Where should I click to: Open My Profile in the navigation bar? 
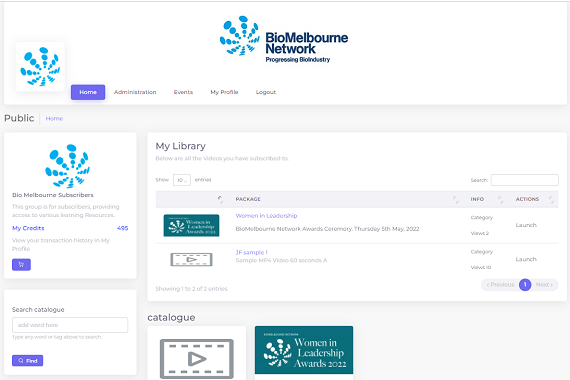[x=224, y=92]
